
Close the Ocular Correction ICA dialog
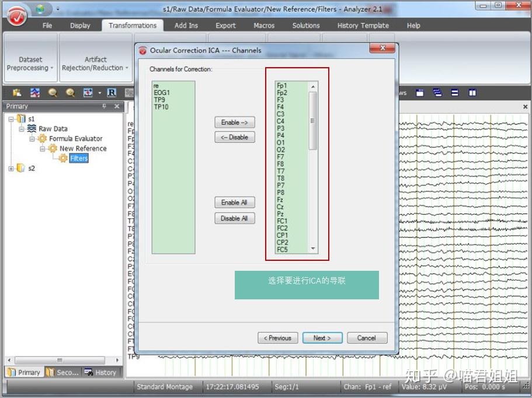pyautogui.click(x=383, y=48)
